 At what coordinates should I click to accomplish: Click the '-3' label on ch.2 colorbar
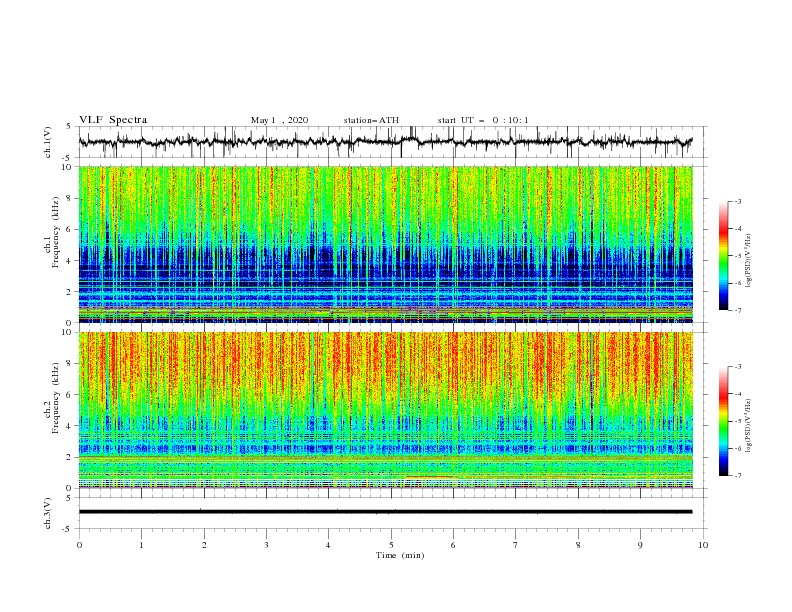(x=738, y=367)
